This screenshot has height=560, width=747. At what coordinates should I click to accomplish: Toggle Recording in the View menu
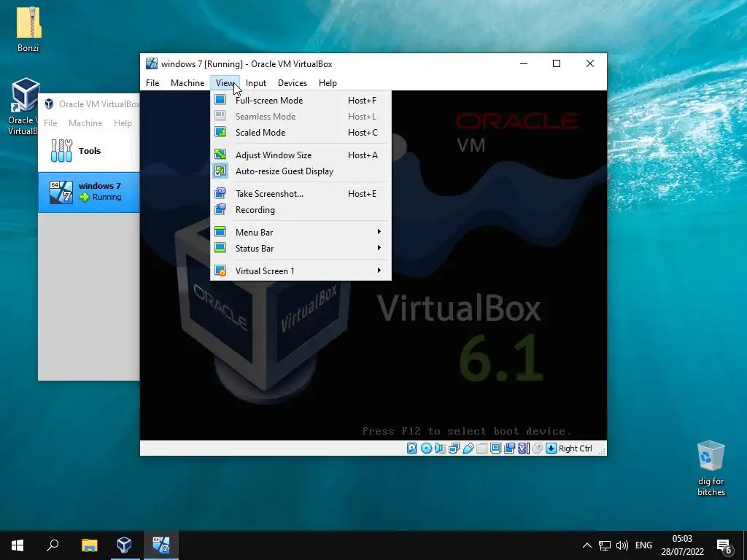click(301, 210)
